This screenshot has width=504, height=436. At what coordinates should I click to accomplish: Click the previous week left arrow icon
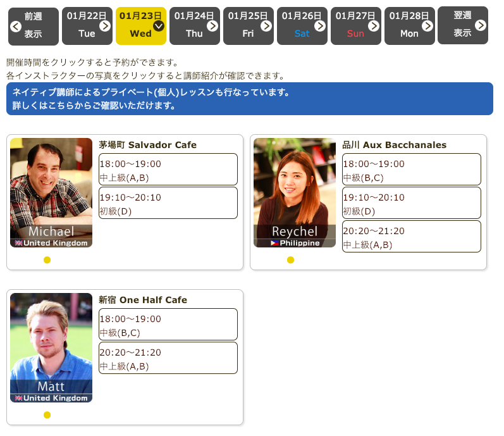16,26
